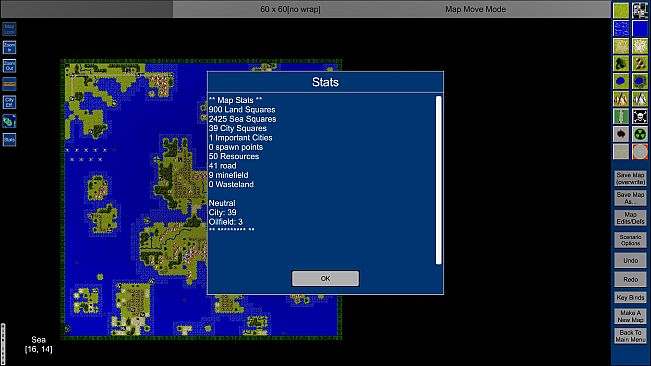Click Save Map (overwrite) button
This screenshot has width=651, height=366.
click(630, 178)
